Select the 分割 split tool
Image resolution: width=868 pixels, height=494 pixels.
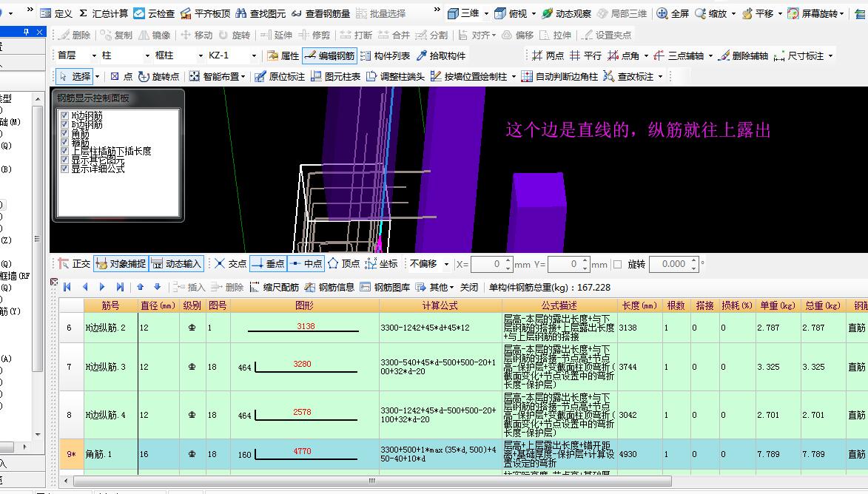pyautogui.click(x=431, y=35)
